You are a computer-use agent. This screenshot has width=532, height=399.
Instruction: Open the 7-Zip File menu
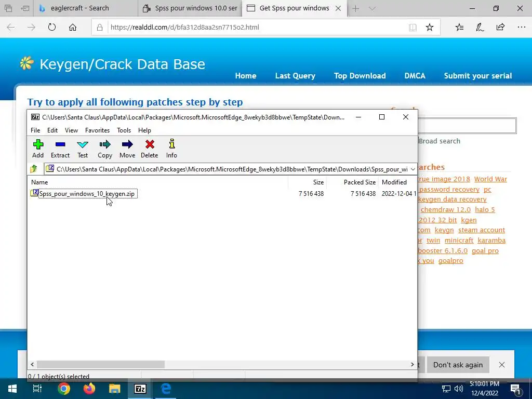[35, 130]
